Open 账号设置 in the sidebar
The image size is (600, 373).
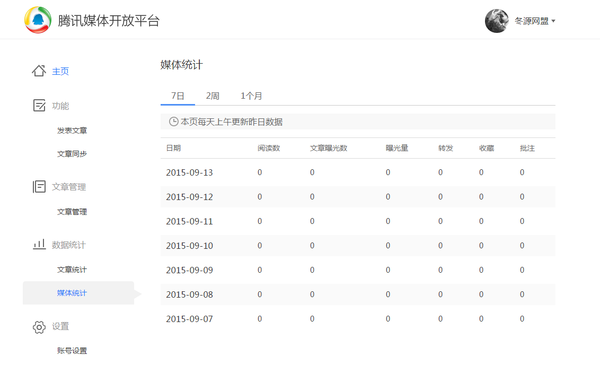point(72,350)
